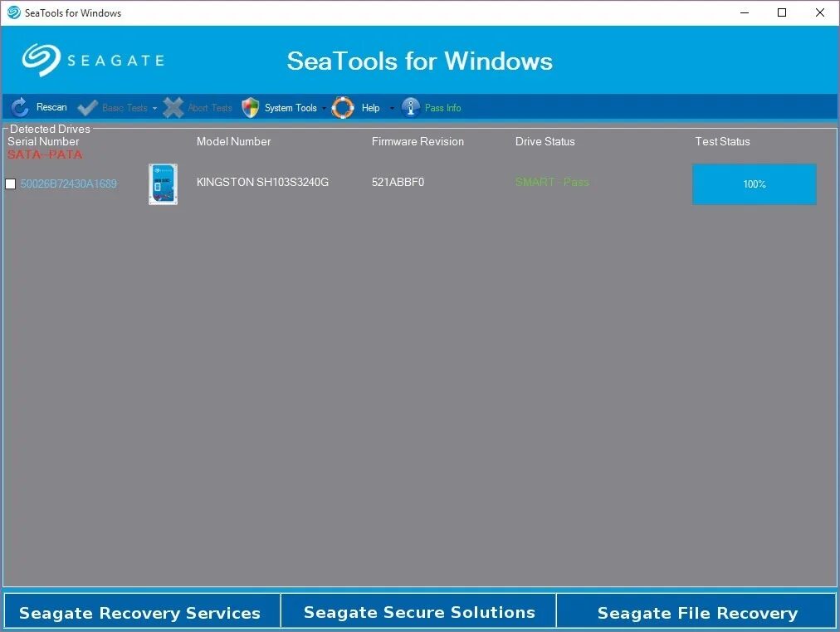Click model text KINGSTON SH103S3240G
The width and height of the screenshot is (840, 632).
click(x=262, y=182)
